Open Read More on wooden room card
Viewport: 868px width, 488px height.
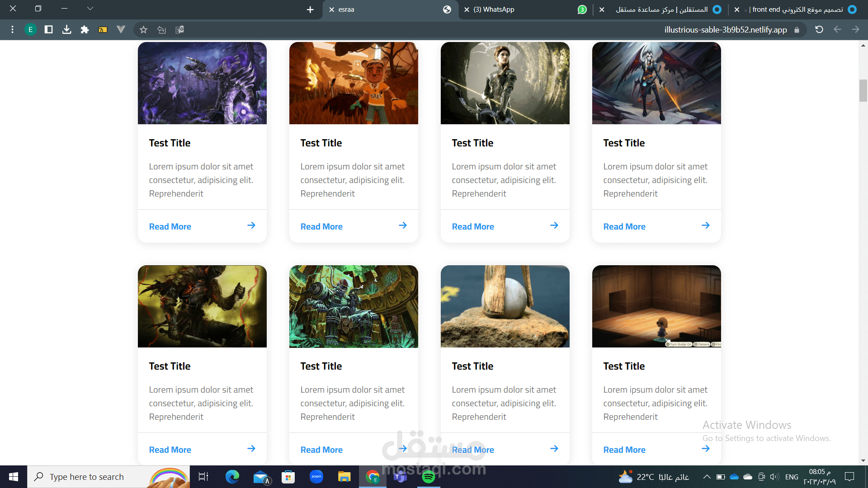(624, 450)
